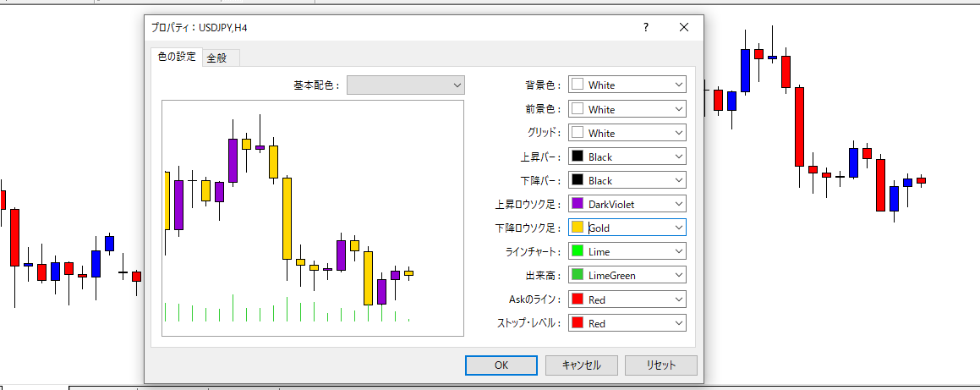Click the Gold swatch for 下降ロウソク足
Screen dimensions: 980x390
[578, 228]
